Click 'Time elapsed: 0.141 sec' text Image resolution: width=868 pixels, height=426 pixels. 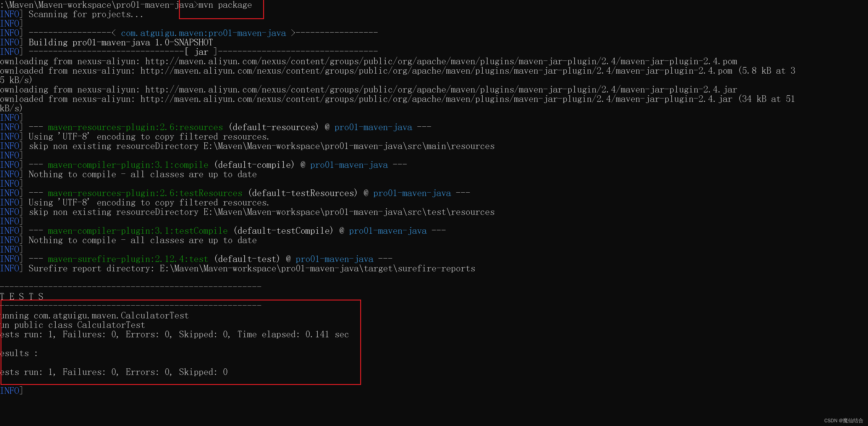pos(293,335)
